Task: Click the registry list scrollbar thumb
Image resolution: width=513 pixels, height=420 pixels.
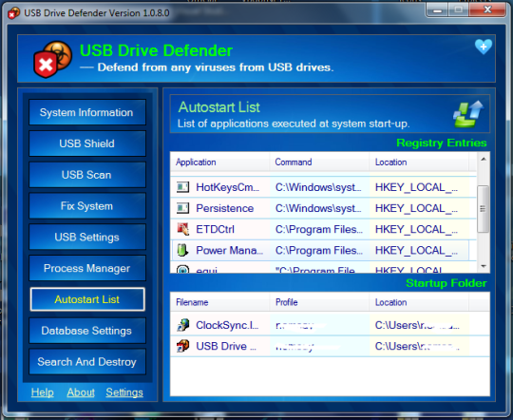Action: (x=484, y=208)
